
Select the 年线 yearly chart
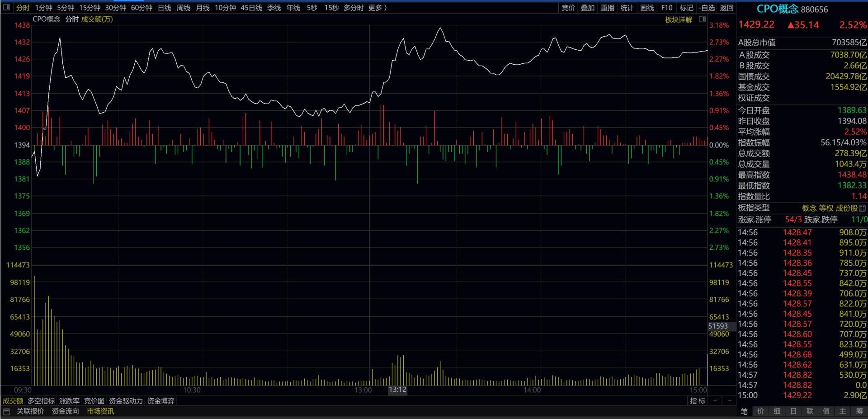point(293,8)
